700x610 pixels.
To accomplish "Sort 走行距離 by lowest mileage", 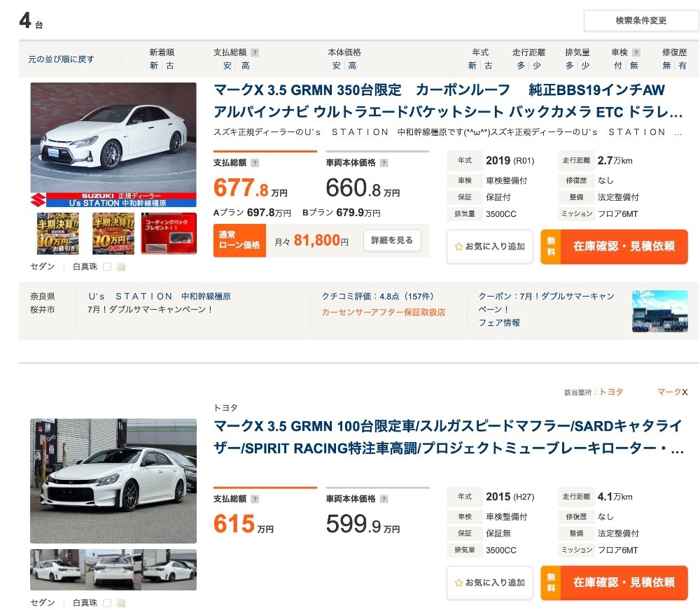I will coord(537,66).
